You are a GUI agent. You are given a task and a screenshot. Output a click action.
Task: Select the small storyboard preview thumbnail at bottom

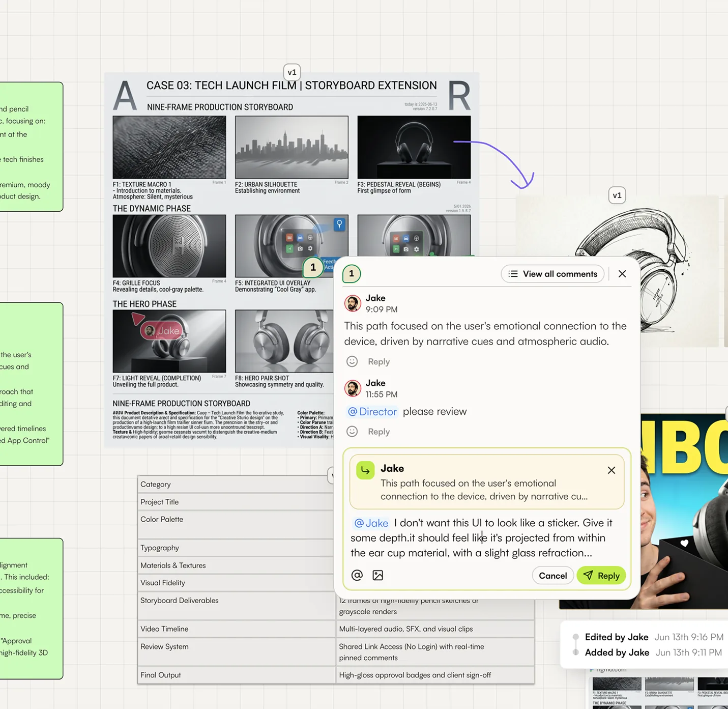660,692
